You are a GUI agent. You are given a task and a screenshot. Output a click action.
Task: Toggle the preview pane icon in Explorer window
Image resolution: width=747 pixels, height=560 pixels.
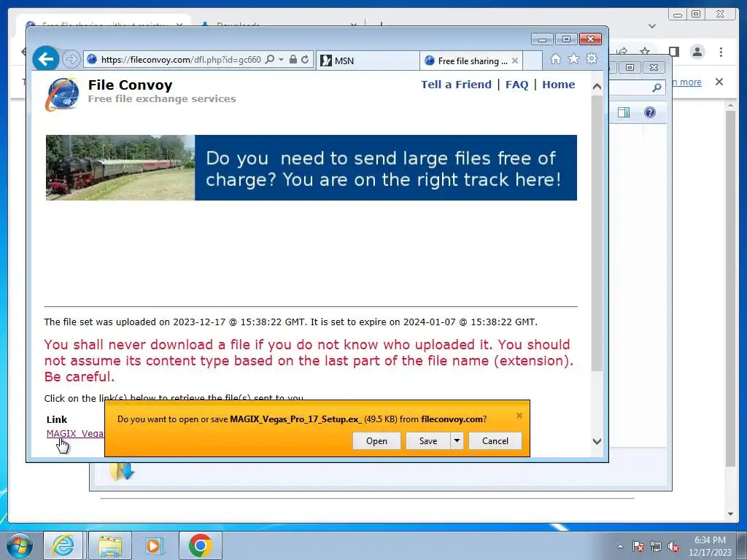click(624, 112)
